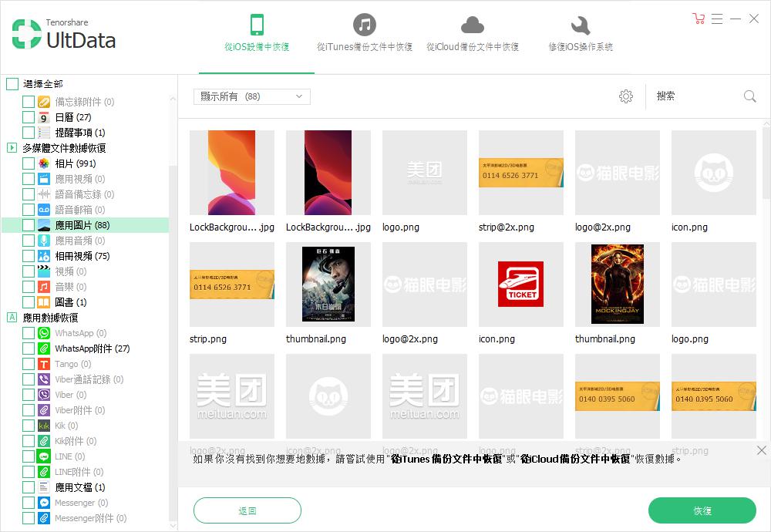Image resolution: width=771 pixels, height=532 pixels.
Task: Select the red TICKET icon.png thumbnail
Action: 520,285
